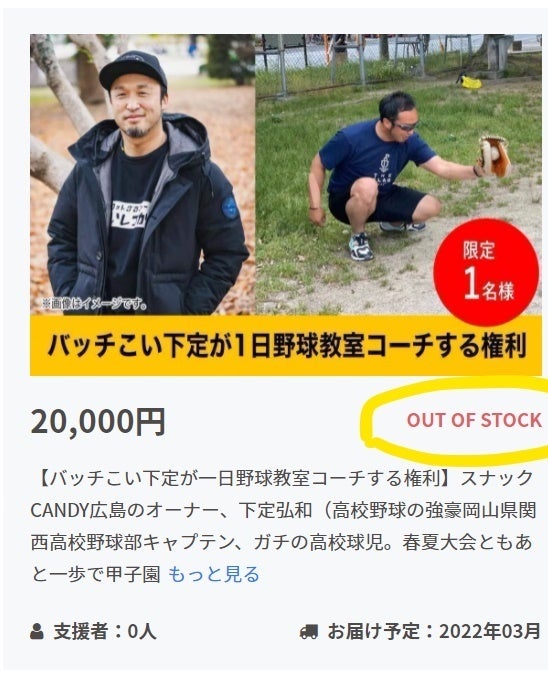Click the 20,000円 price text
The height and width of the screenshot is (678, 548).
click(x=98, y=422)
